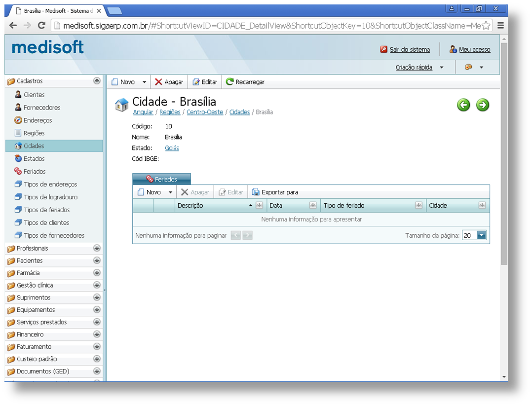Open Tipos de feriados in sidebar
The width and height of the screenshot is (532, 406).
[x=46, y=210]
